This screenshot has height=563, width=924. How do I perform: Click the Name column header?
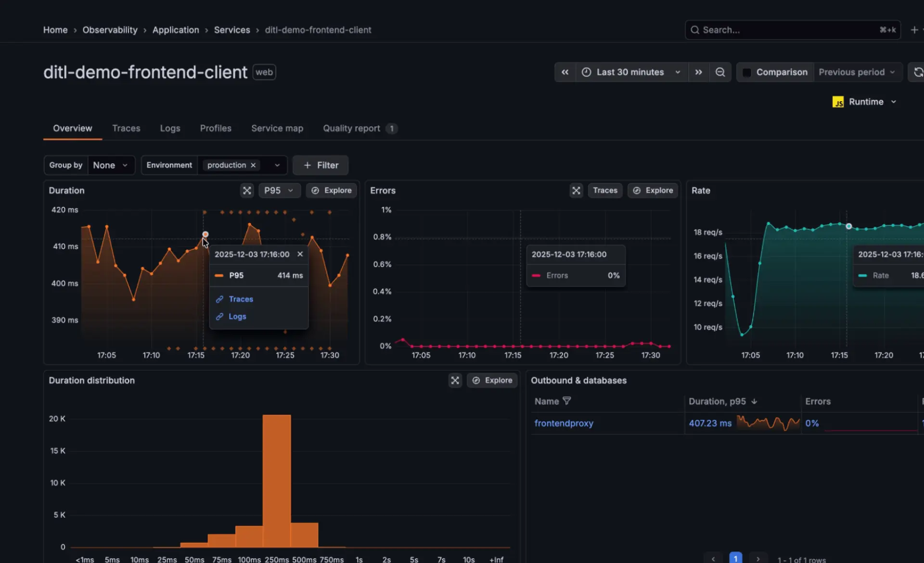[547, 401]
